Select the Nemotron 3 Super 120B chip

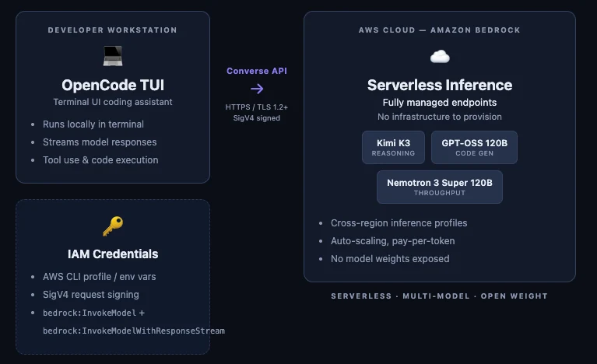(439, 187)
